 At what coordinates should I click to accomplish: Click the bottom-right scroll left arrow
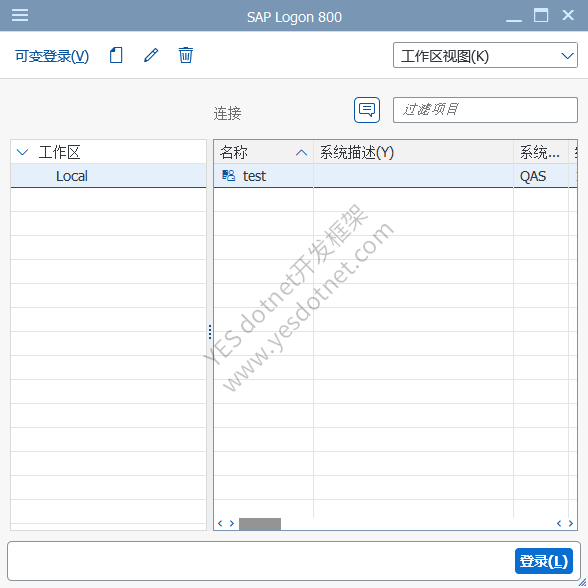tap(559, 524)
